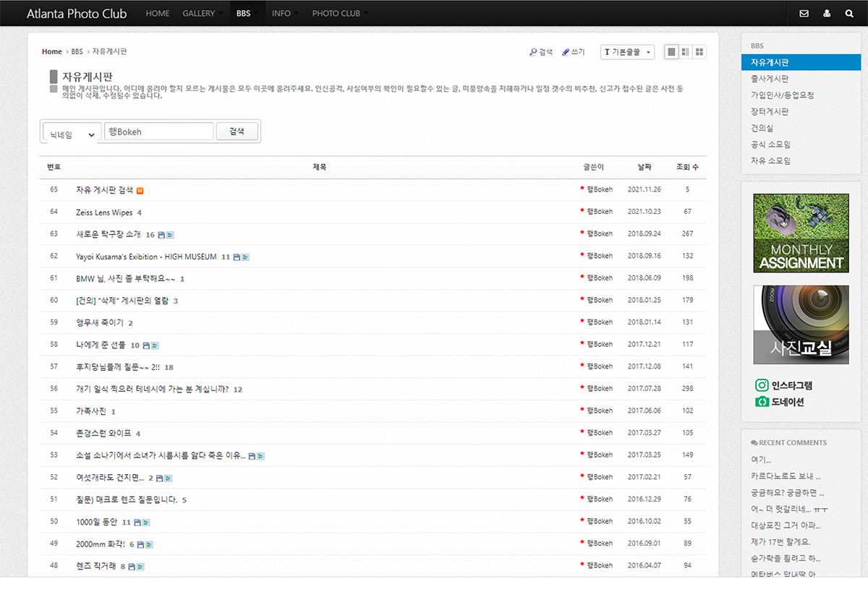
Task: Open the 닉네임 search type dropdown
Action: (x=71, y=134)
